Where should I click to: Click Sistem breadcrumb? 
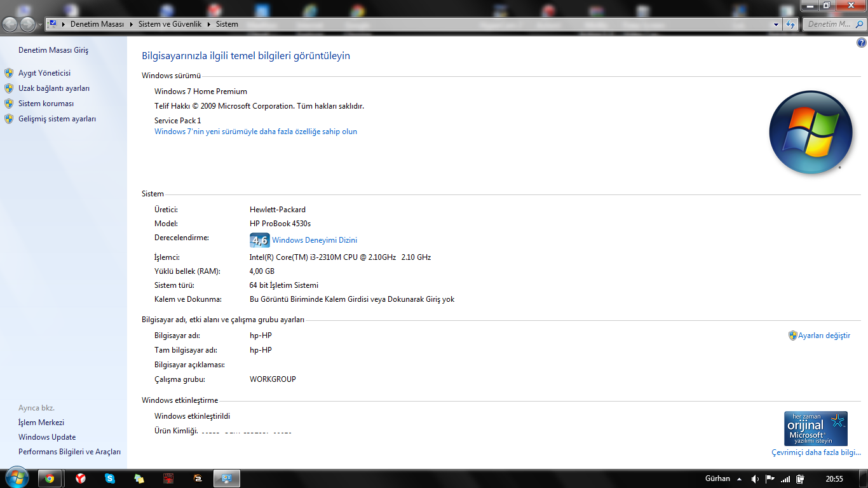pos(227,24)
